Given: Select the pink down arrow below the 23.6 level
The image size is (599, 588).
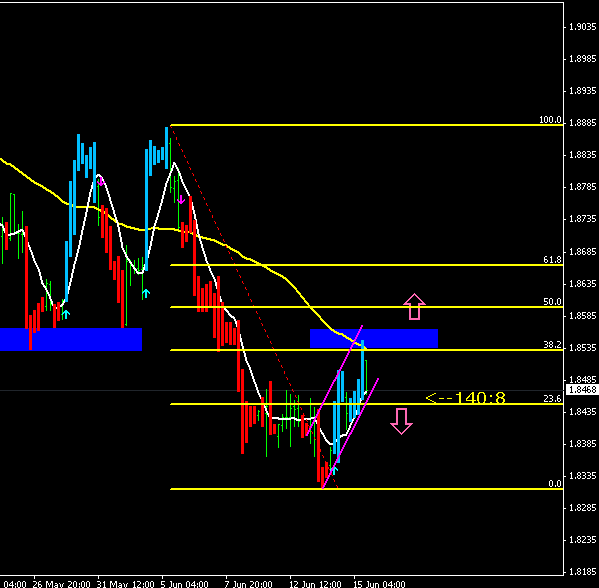Looking at the screenshot, I should click(x=401, y=421).
